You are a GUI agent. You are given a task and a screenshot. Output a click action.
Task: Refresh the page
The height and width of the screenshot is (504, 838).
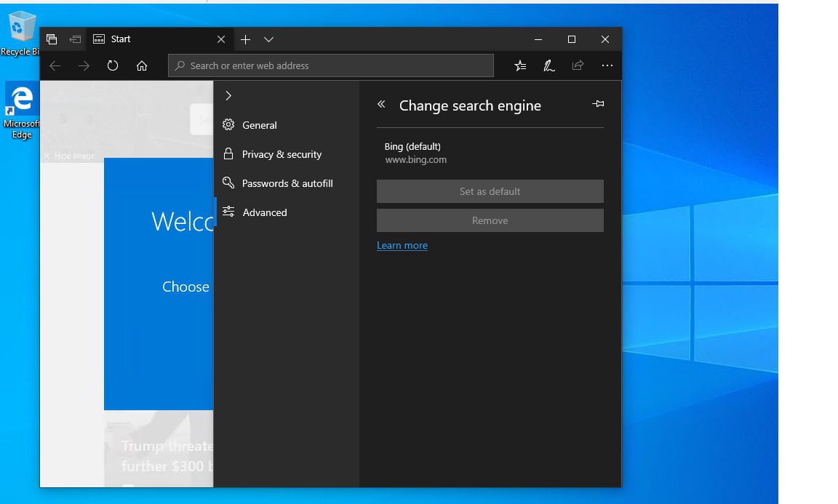(113, 65)
